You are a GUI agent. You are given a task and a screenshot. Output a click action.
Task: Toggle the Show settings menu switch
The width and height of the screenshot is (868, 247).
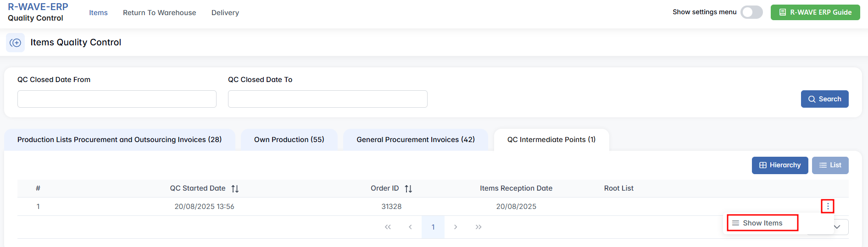coord(751,12)
